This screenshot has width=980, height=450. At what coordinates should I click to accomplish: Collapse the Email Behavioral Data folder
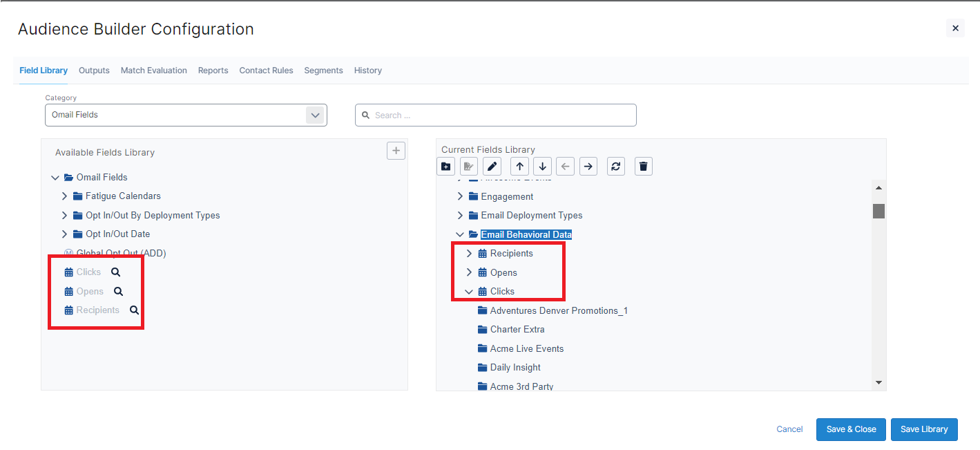pos(460,235)
